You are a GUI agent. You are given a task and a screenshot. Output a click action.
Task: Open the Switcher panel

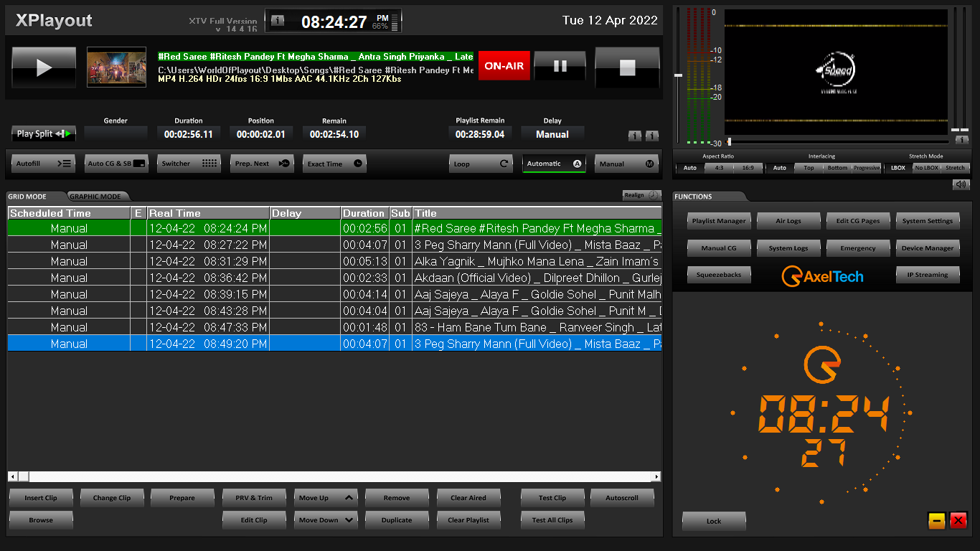[189, 164]
